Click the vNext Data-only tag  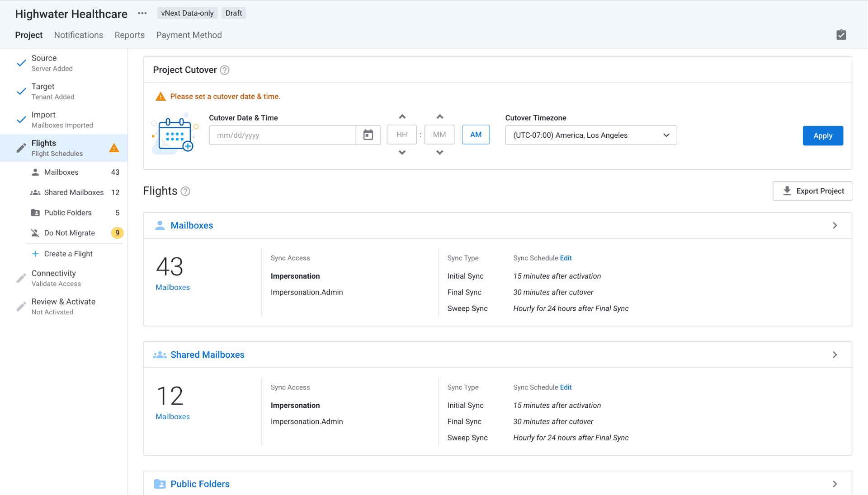[x=187, y=13]
